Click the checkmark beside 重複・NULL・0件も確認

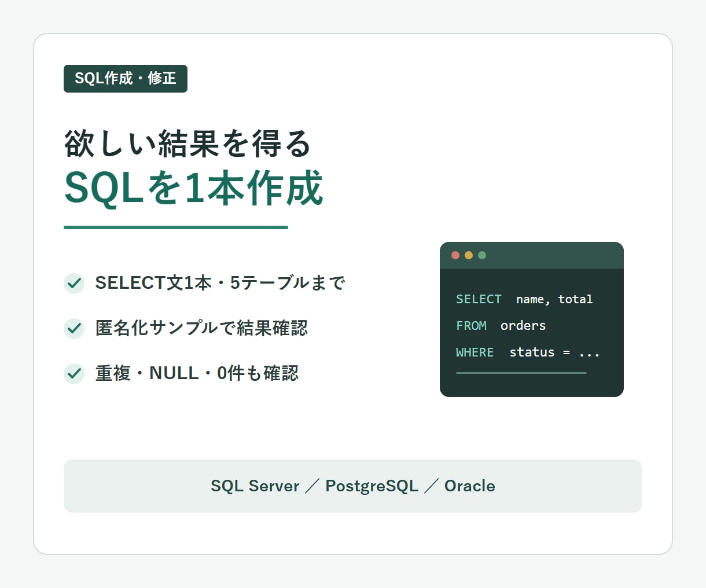[x=74, y=374]
